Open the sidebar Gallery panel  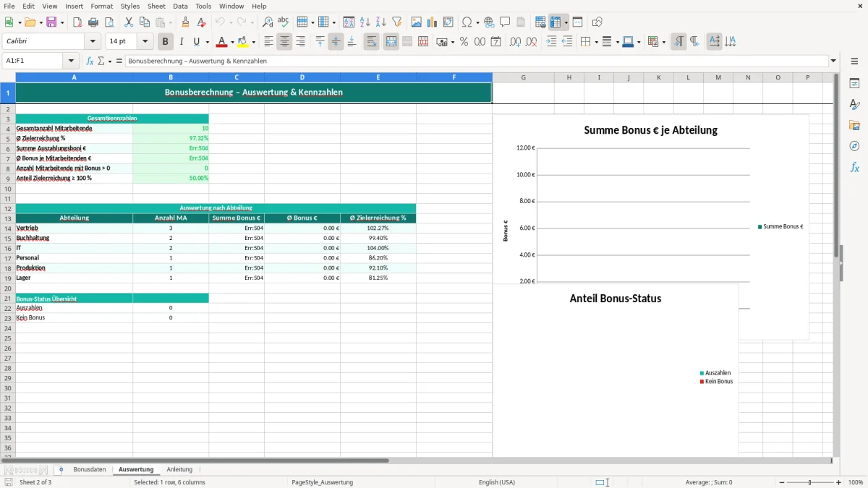coord(854,125)
